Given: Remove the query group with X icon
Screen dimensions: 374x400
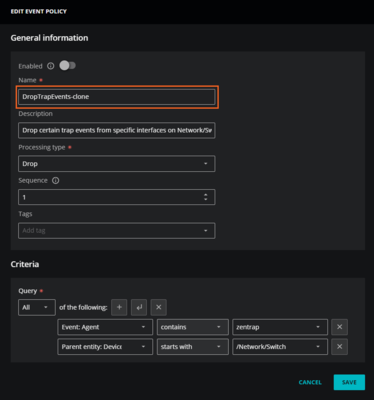Looking at the screenshot, I should [x=159, y=307].
